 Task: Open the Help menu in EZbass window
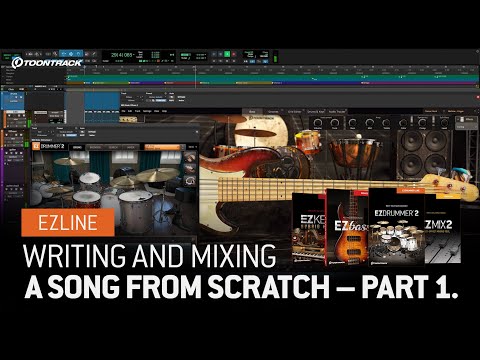pos(164,111)
